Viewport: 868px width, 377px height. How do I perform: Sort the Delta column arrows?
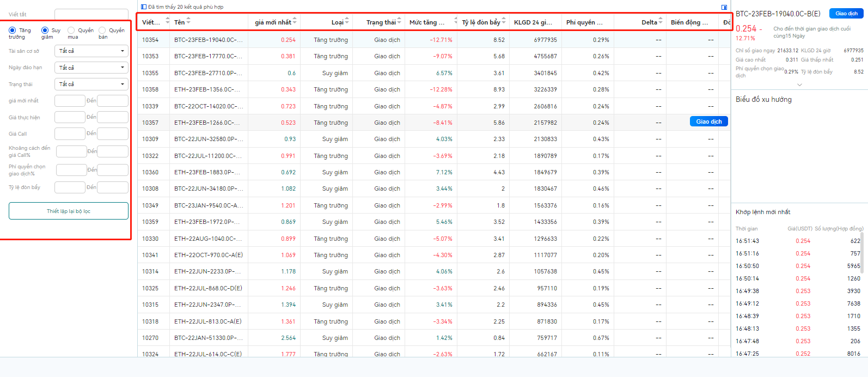tap(661, 22)
